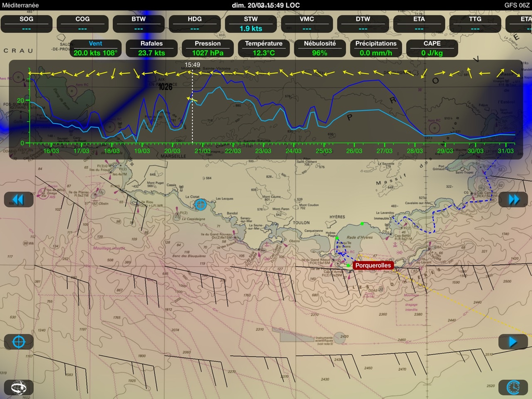Jump to 16/03 on the meteogram axis

(x=51, y=151)
